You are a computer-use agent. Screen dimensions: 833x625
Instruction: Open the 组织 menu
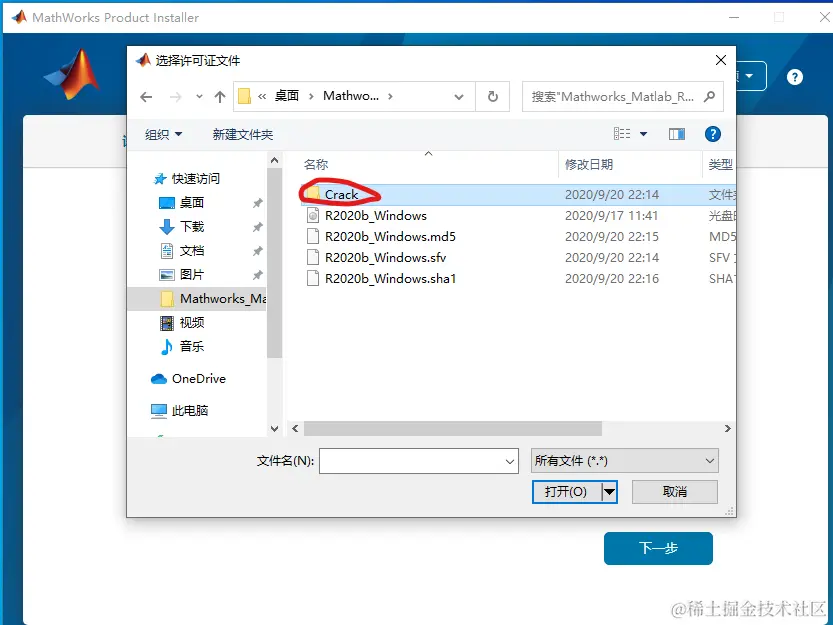pos(164,134)
